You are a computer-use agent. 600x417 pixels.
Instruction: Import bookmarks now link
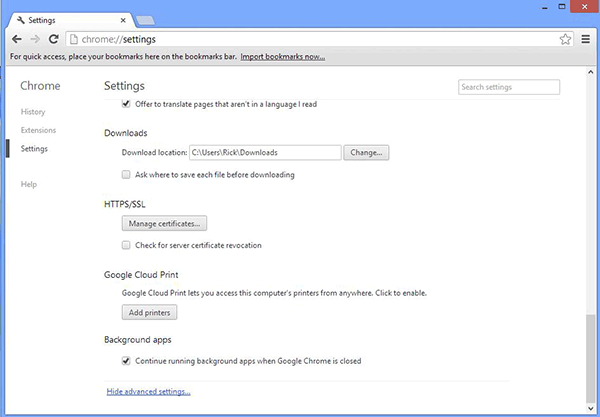coord(283,57)
